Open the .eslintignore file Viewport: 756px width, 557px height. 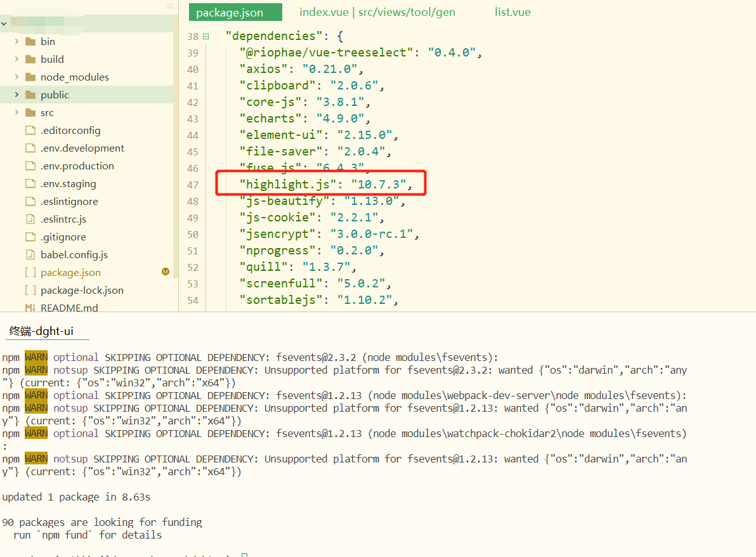click(x=69, y=202)
